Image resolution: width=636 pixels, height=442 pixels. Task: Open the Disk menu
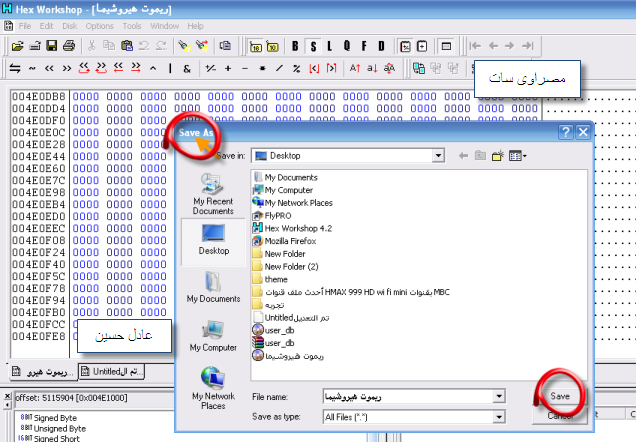[x=69, y=26]
